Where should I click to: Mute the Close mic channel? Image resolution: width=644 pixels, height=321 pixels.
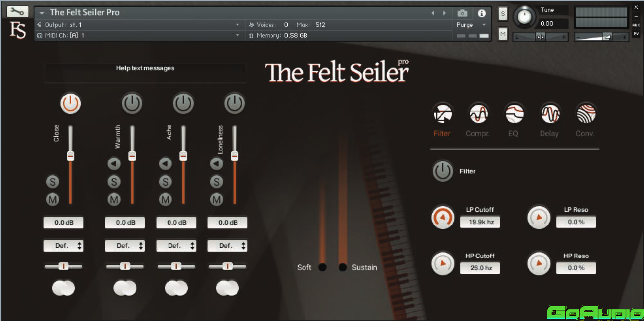[53, 199]
